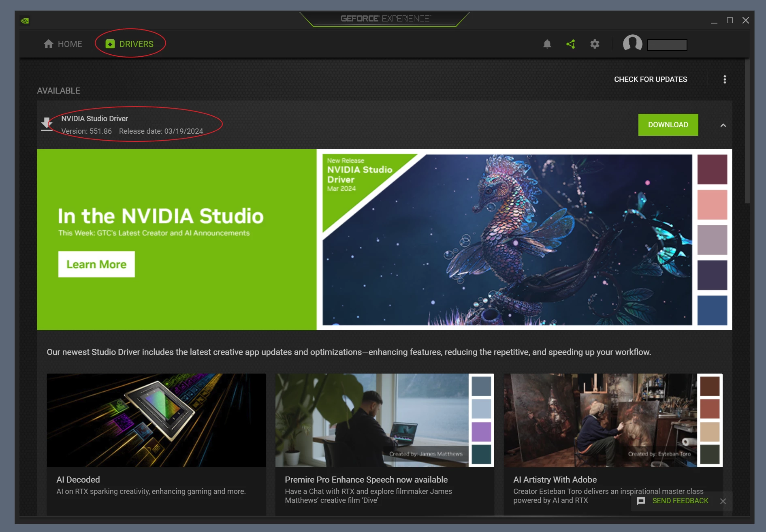Close the GeForce Experience window
The width and height of the screenshot is (766, 532).
click(x=746, y=20)
